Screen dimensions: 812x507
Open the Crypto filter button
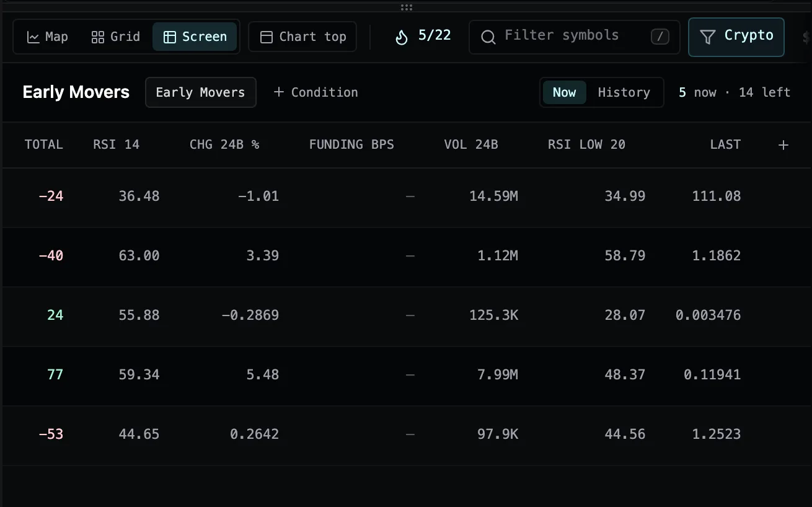click(x=736, y=37)
